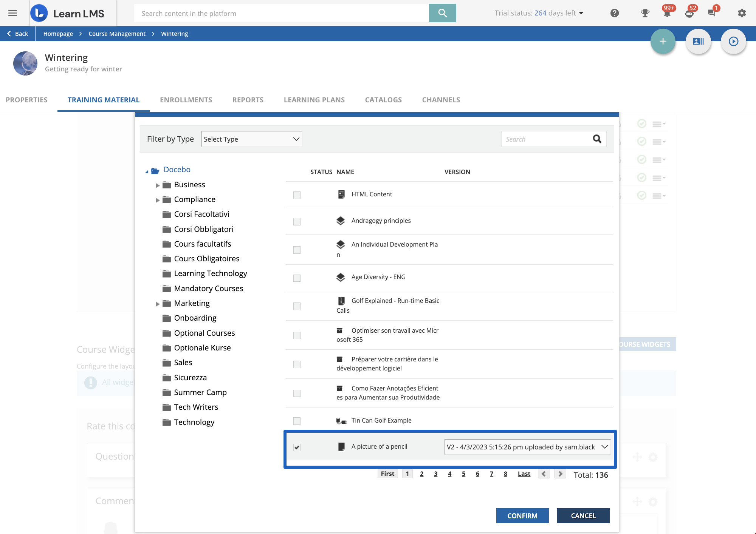Click the Back button in breadcrumb bar
The image size is (756, 534).
pyautogui.click(x=18, y=34)
